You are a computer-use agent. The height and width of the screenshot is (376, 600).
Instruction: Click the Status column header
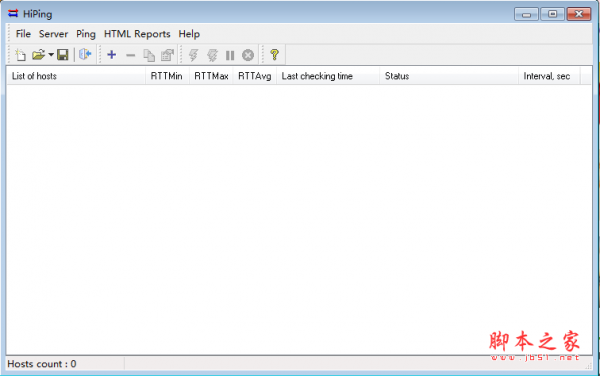[449, 76]
